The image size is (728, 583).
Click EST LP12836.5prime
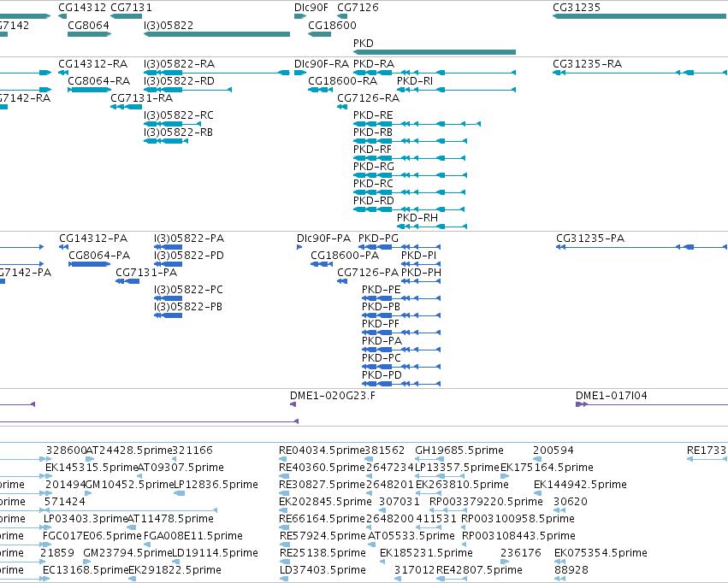point(216,485)
